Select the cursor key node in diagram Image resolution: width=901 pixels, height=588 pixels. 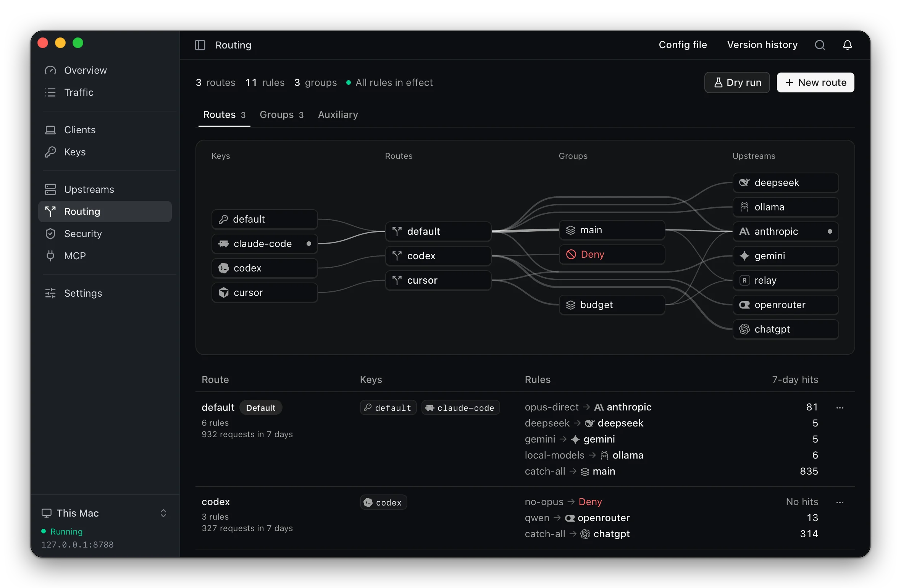(x=265, y=292)
